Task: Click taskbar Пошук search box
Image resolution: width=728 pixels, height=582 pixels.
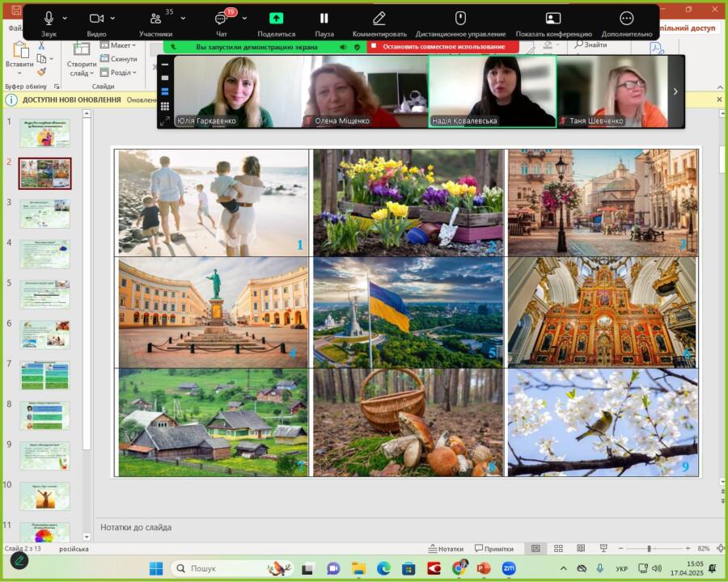Action: [x=232, y=568]
